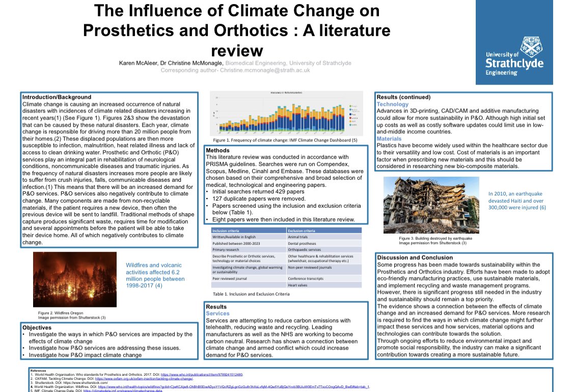Click the objective 'Investigate how P&O impact climate change'
573x392 pixels.
(85, 355)
